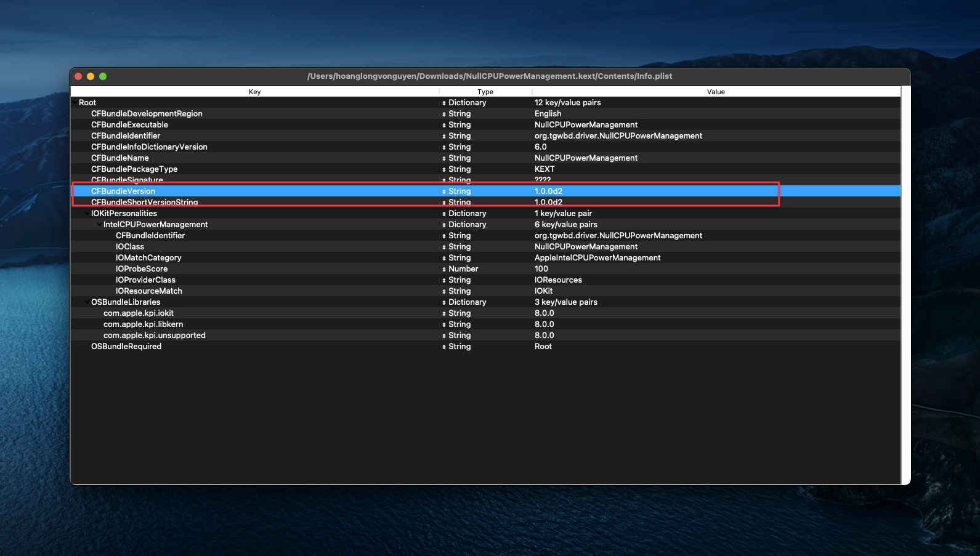Click type stepper arrows for IOProbeScore
The image size is (980, 556).
[x=443, y=269]
